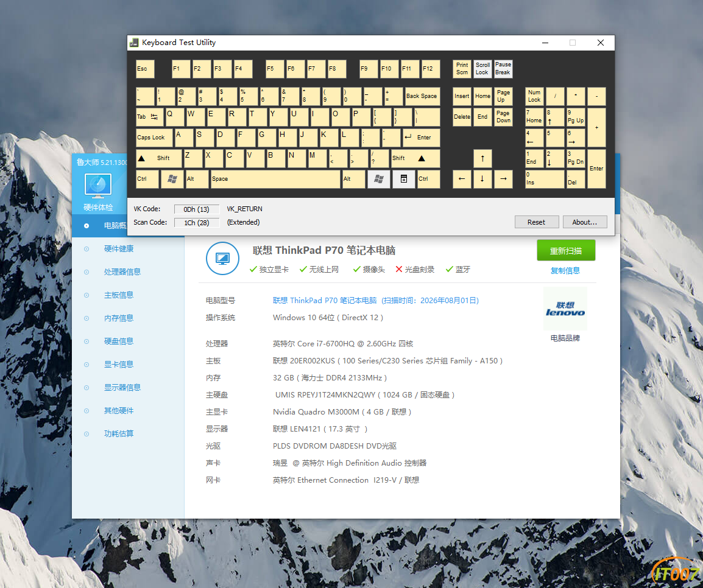The width and height of the screenshot is (703, 588).
Task: Click the Keyboard Test Utility title icon
Action: pos(134,43)
